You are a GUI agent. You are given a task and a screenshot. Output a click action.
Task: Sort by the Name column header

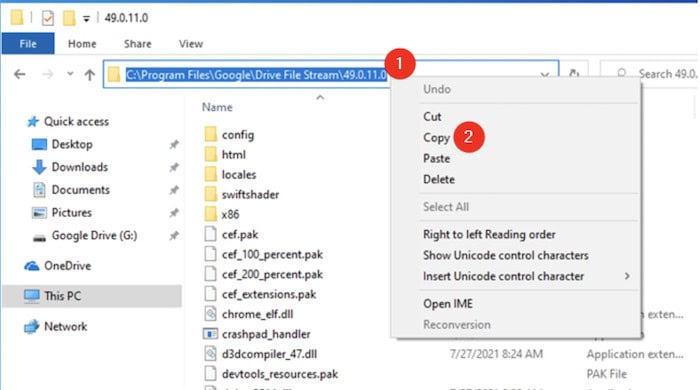pos(217,107)
